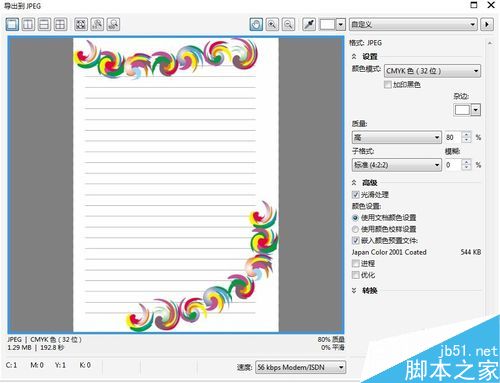Click the settings panel scrollbar up arrow
The height and width of the screenshot is (383, 500).
490,43
